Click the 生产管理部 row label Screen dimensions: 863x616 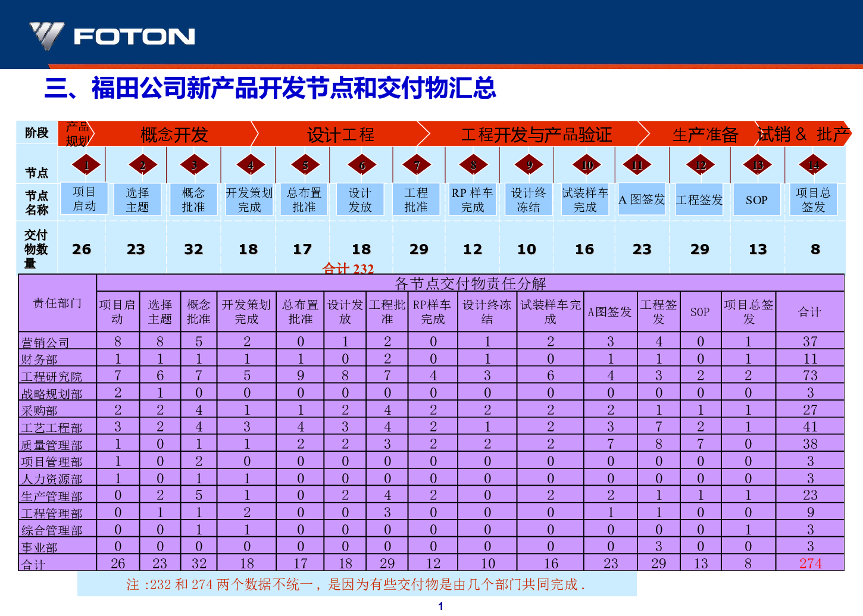pos(51,496)
